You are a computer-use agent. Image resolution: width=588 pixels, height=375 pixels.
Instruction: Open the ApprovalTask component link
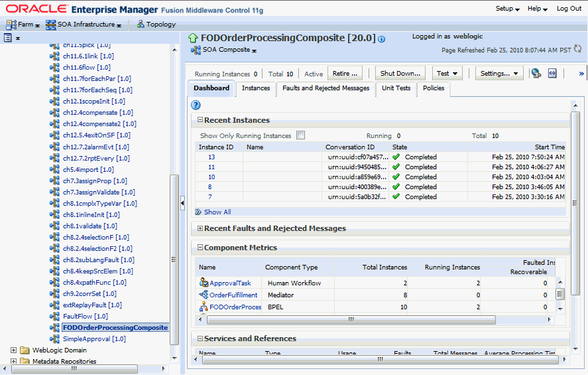pyautogui.click(x=230, y=283)
